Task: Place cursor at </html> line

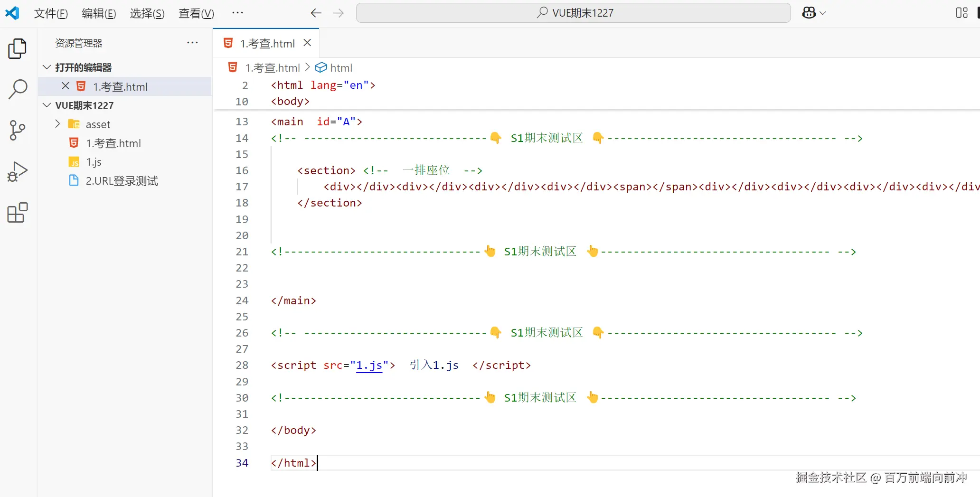Action: (293, 463)
